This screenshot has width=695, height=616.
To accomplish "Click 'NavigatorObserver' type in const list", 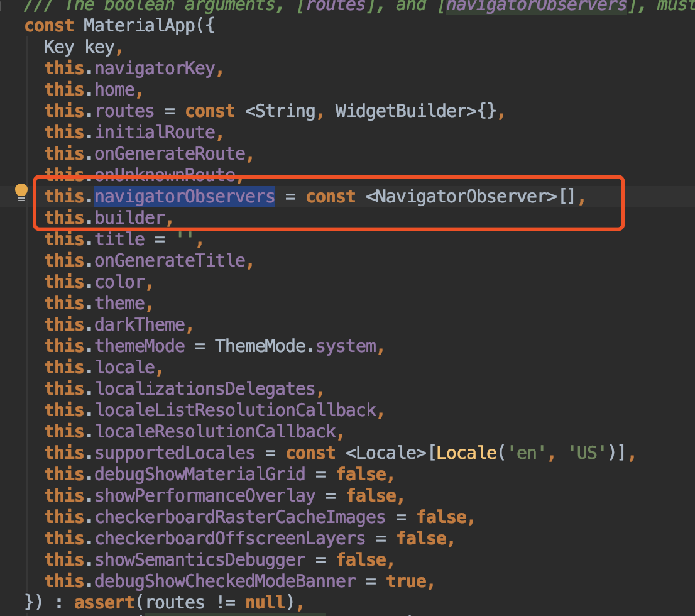I will 462,197.
